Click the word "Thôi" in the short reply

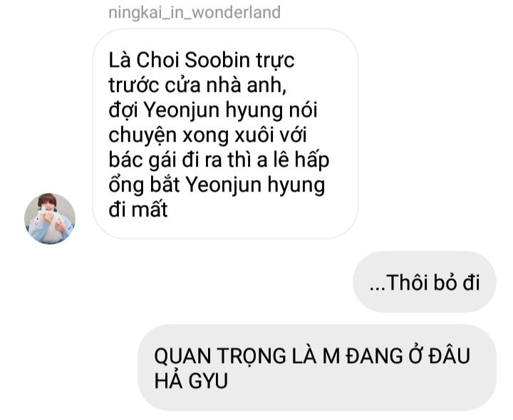407,283
